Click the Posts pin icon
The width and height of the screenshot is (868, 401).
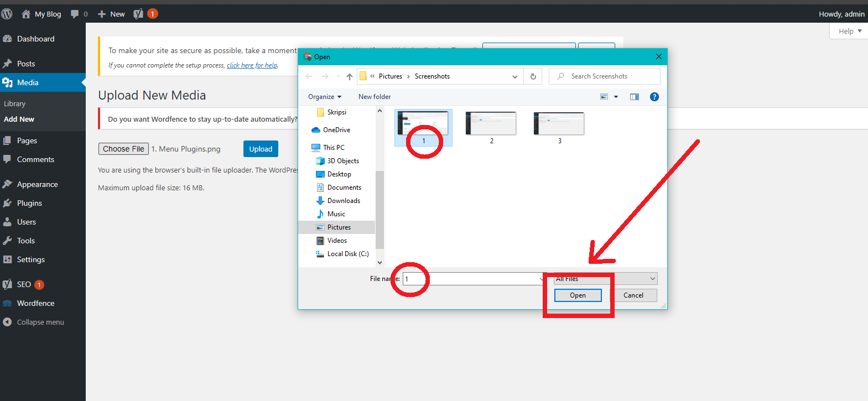click(x=7, y=64)
